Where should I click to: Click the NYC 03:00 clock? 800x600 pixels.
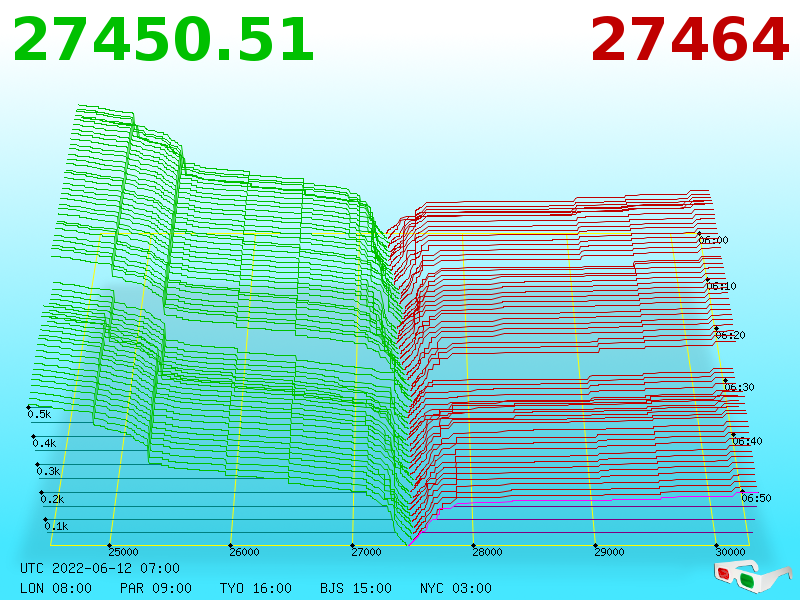click(456, 588)
